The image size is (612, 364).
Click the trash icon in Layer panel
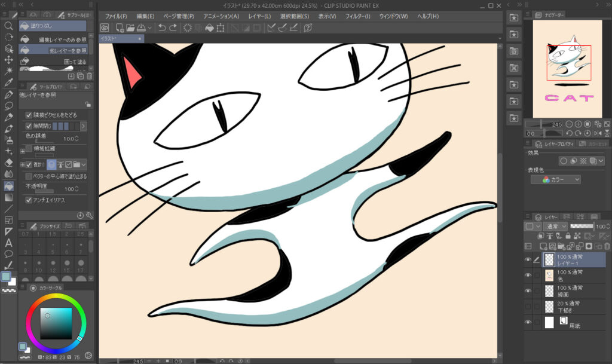click(x=607, y=246)
